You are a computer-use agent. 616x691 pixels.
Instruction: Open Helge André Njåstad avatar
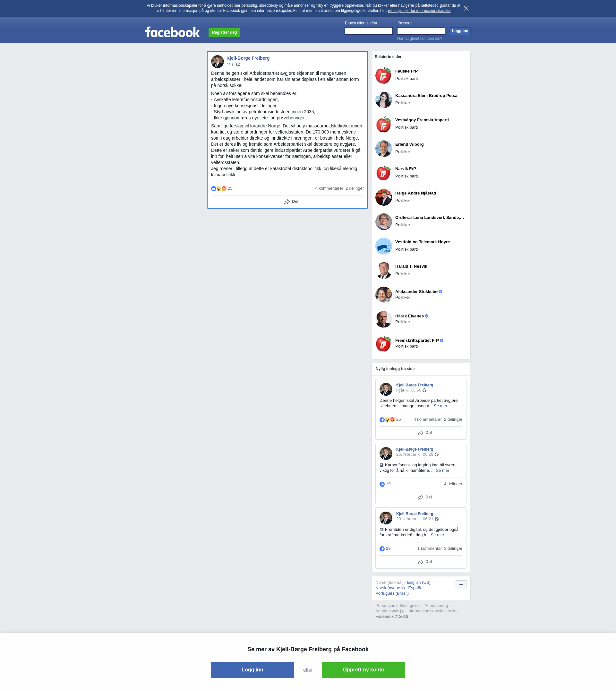tap(383, 197)
